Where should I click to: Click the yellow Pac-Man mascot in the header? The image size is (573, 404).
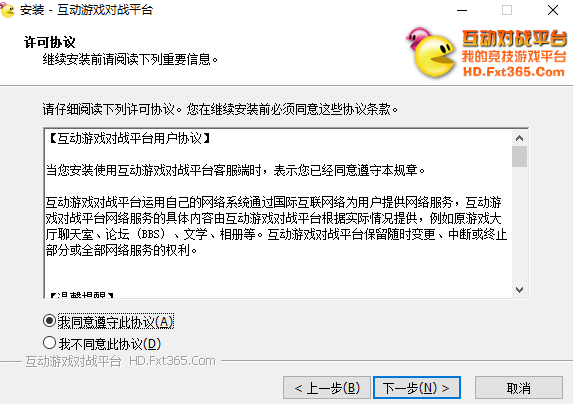coord(435,57)
